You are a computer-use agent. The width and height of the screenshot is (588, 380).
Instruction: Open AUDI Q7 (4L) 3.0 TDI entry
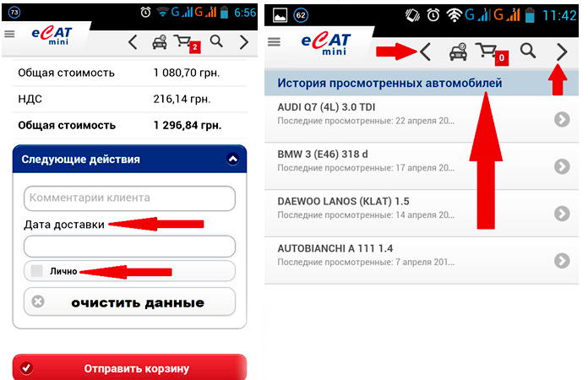click(421, 119)
